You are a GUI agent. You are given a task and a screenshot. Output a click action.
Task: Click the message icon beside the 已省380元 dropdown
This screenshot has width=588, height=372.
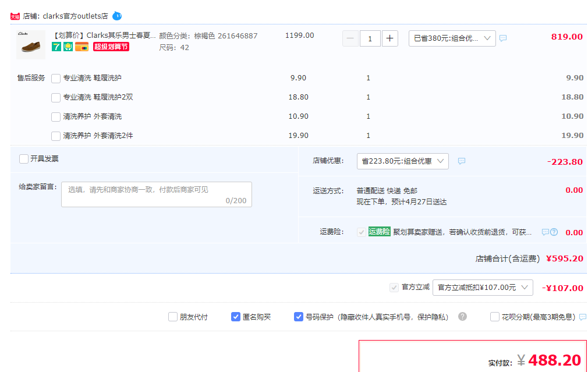click(x=503, y=38)
